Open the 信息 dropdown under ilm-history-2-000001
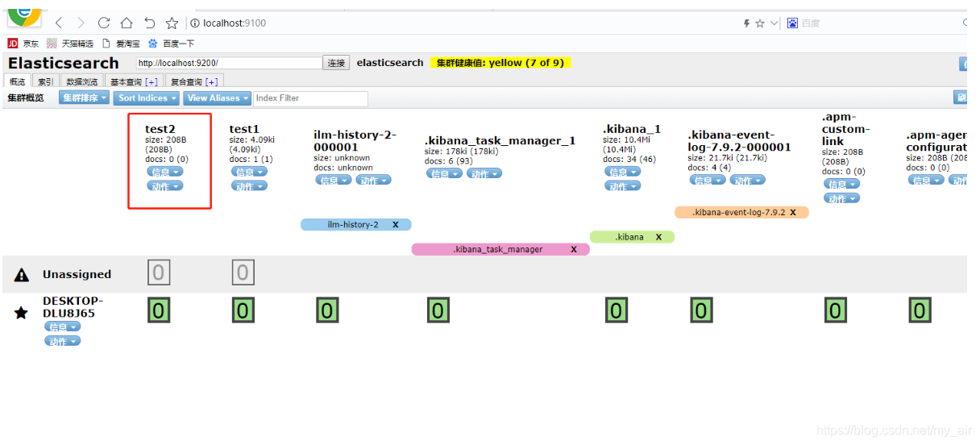The height and width of the screenshot is (445, 980). 333,180
